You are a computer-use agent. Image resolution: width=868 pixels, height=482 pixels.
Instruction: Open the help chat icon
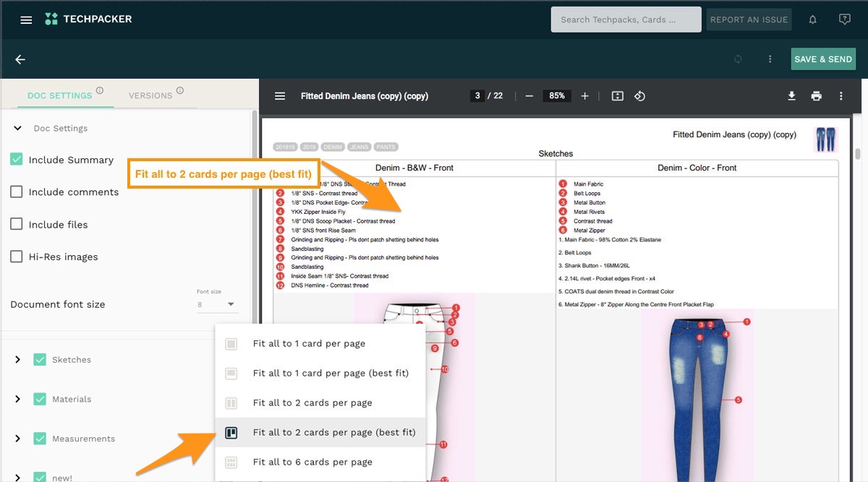[x=844, y=20]
